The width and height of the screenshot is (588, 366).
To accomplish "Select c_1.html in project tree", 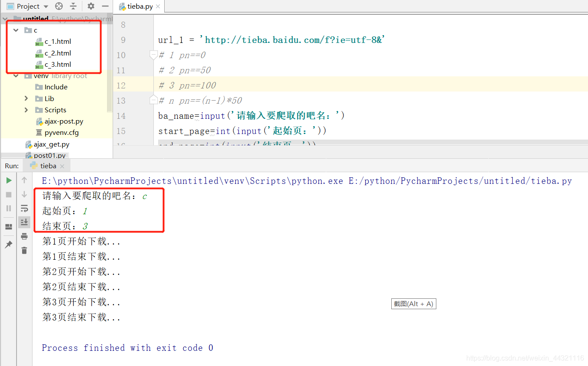I will coord(58,42).
